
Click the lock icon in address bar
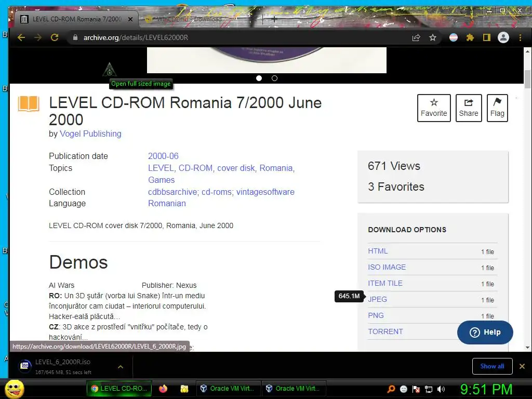coord(75,37)
